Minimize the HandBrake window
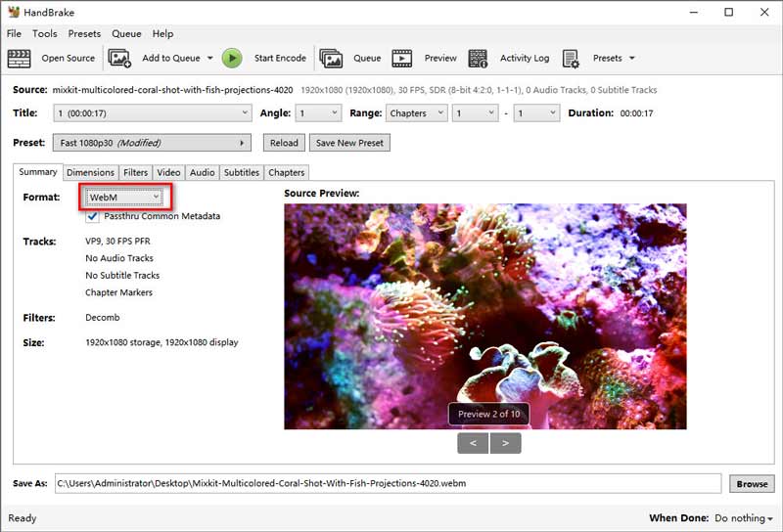The height and width of the screenshot is (532, 783). click(x=694, y=12)
